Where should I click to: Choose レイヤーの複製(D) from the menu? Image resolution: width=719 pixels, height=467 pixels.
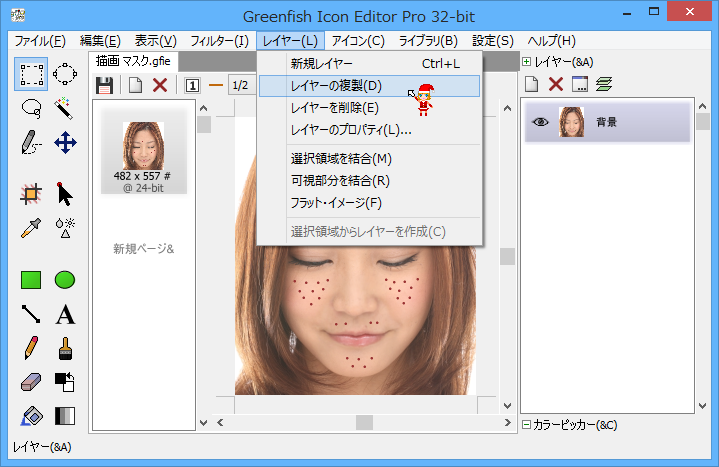pyautogui.click(x=336, y=86)
